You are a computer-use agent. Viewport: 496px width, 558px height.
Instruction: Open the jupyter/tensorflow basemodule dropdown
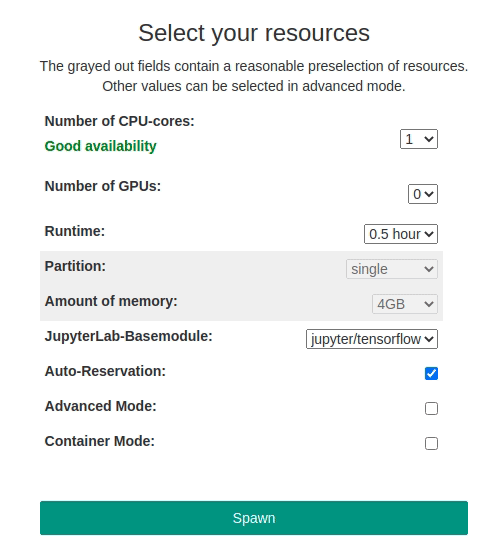(x=372, y=339)
